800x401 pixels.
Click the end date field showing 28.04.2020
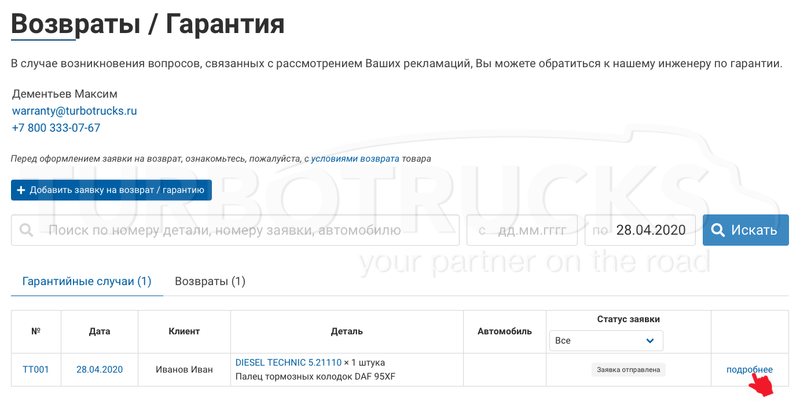point(642,230)
